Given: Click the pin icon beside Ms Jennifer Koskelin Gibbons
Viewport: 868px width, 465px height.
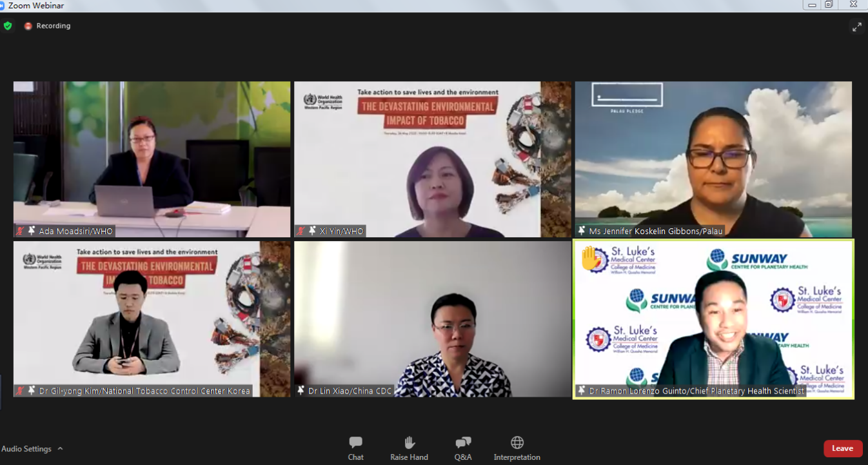Looking at the screenshot, I should pyautogui.click(x=582, y=231).
